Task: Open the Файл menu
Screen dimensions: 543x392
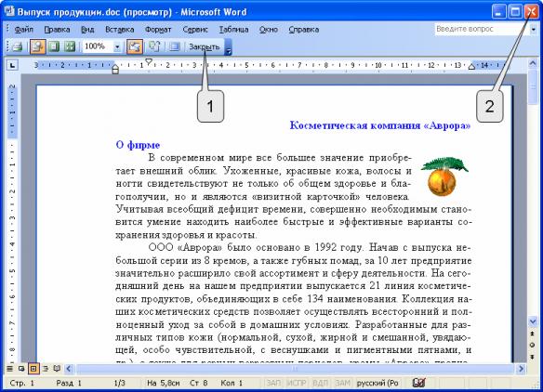Action: click(24, 30)
